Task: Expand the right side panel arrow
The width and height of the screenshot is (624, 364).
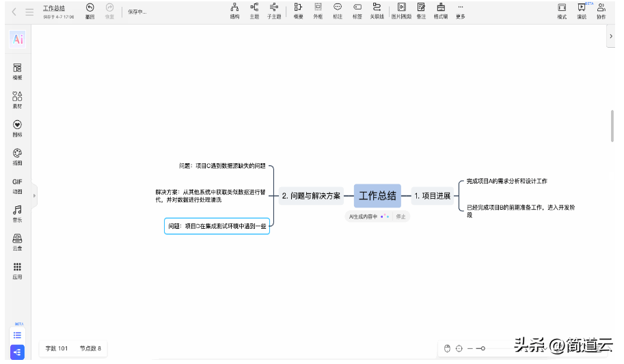Action: click(610, 36)
